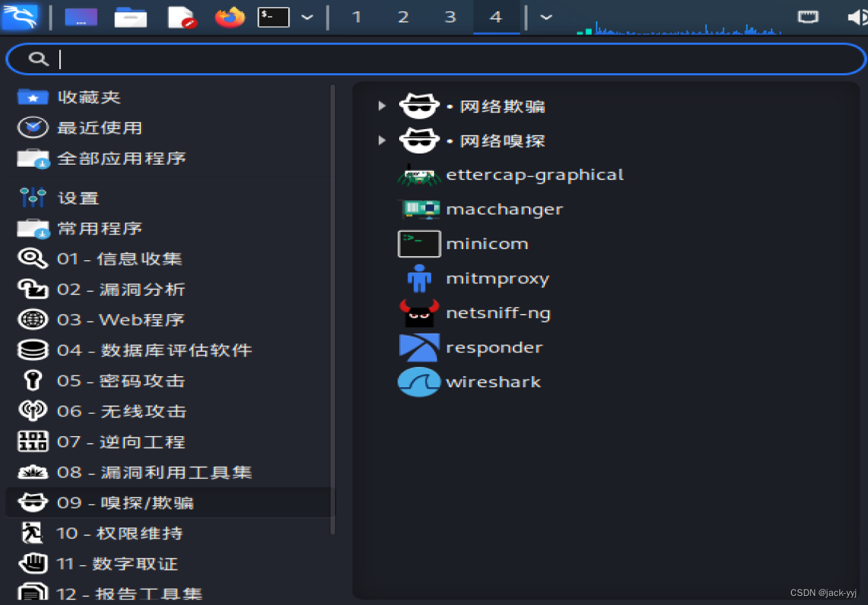
Task: Launch mitmproxy by its name
Action: coord(497,279)
